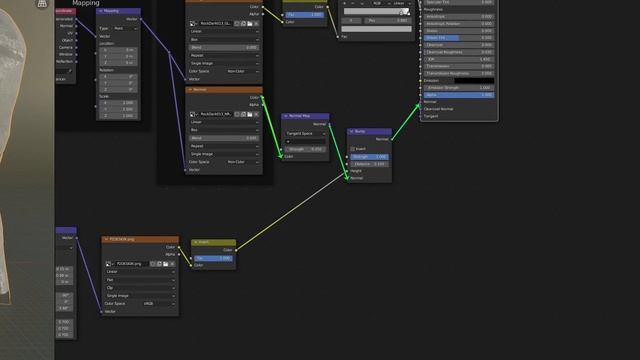Image resolution: width=640 pixels, height=360 pixels.
Task: Adjust Sheen Tint slider in Principled BSDF
Action: 459,38
